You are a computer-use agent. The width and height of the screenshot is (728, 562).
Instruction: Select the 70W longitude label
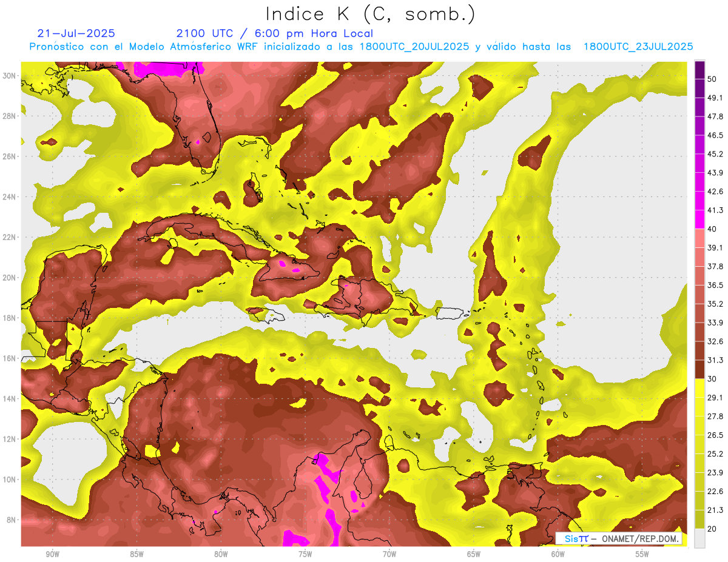[x=389, y=554]
